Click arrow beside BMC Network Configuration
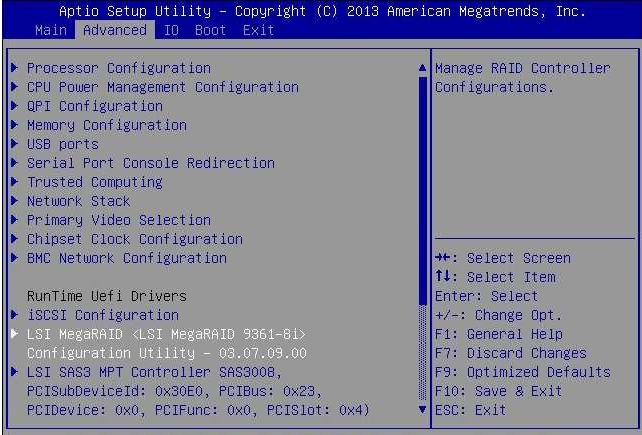Image resolution: width=642 pixels, height=435 pixels. click(x=14, y=257)
